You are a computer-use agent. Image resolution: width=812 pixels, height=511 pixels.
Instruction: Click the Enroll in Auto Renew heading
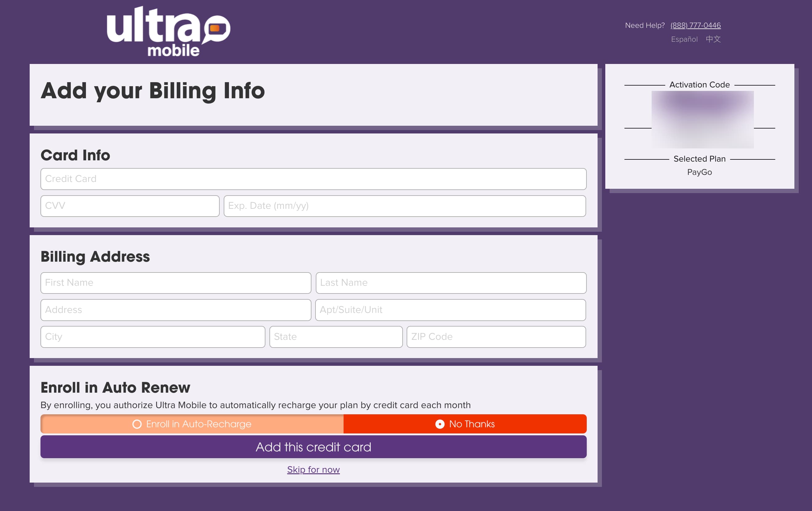(115, 387)
